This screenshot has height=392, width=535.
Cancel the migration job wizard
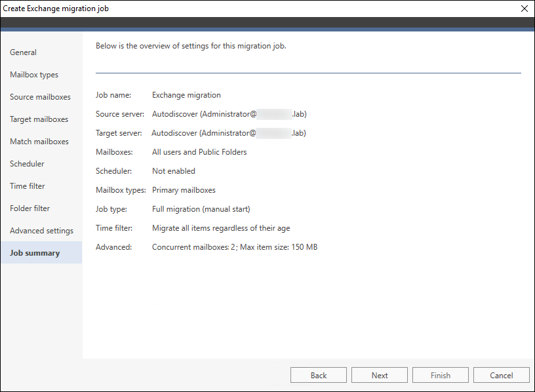(501, 375)
